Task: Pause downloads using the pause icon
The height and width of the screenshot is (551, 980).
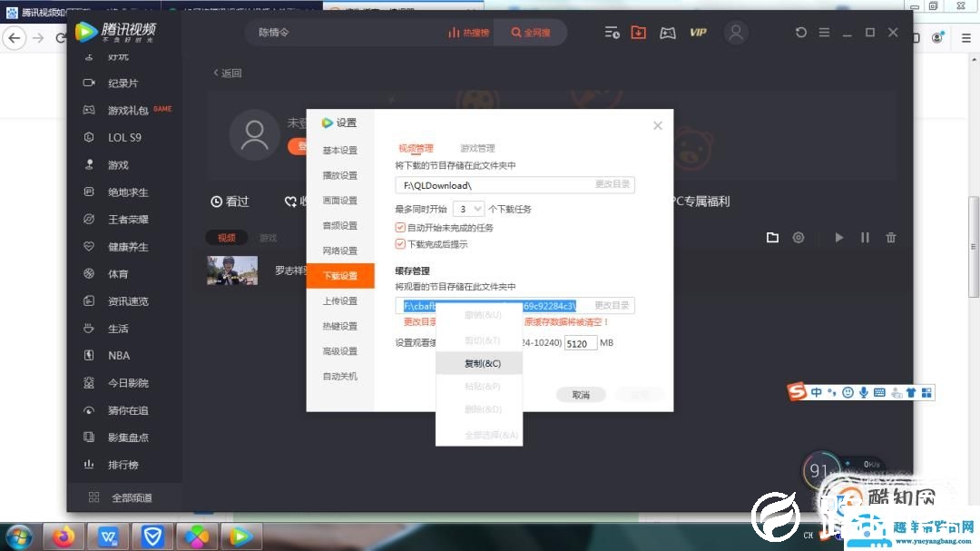Action: (865, 237)
